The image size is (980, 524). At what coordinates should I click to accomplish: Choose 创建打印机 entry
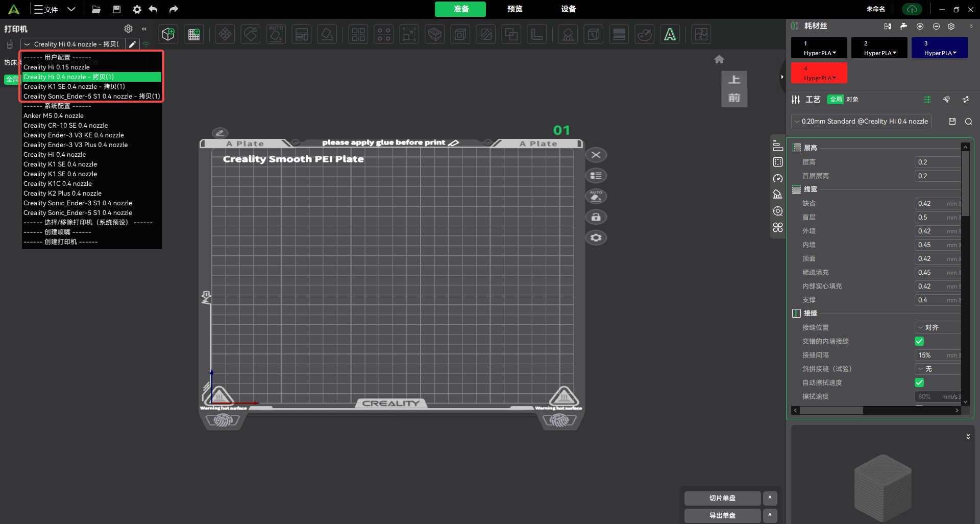tap(92, 242)
